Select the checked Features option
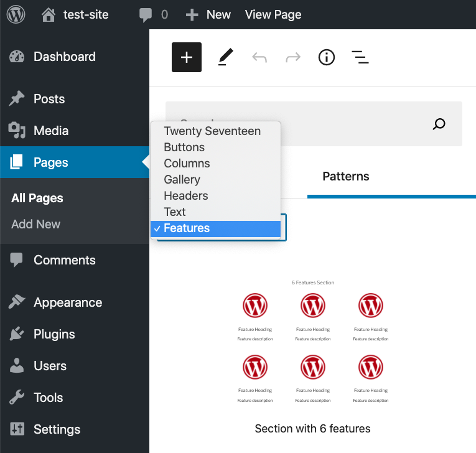This screenshot has height=453, width=476. tap(187, 228)
